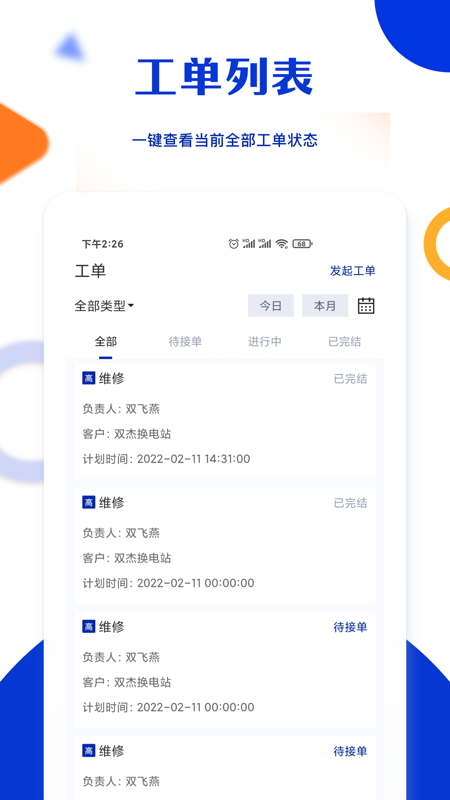Tap 已完结 status on the 14:31:00 order
This screenshot has width=450, height=800.
pyautogui.click(x=351, y=379)
